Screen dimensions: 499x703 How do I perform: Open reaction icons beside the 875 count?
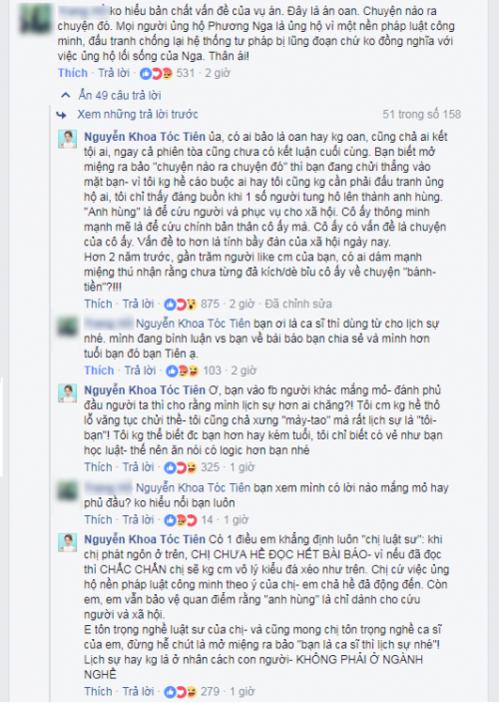181,304
